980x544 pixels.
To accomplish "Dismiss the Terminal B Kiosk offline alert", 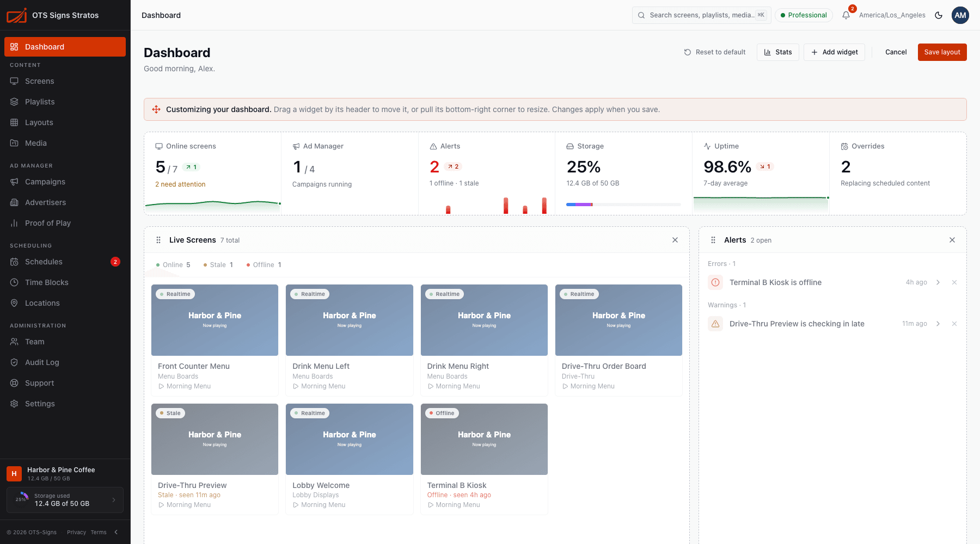I will [x=954, y=282].
